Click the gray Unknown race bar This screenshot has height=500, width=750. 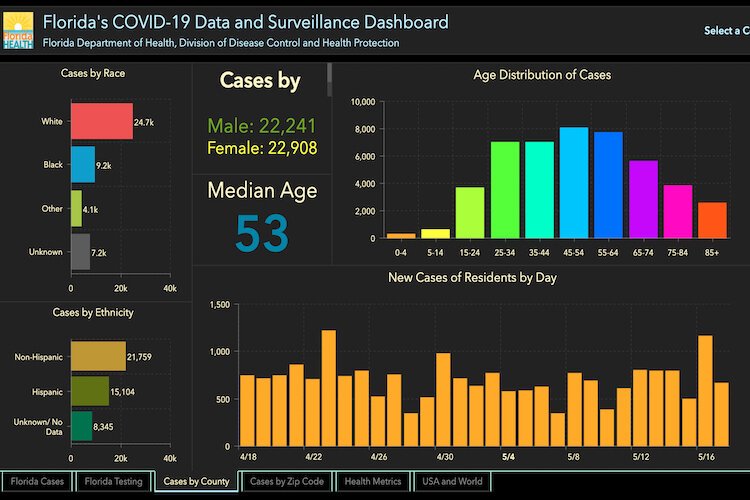tap(79, 252)
